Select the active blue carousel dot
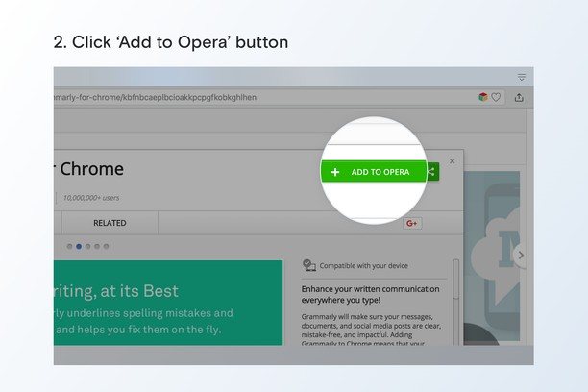This screenshot has width=588, height=392. pyautogui.click(x=79, y=247)
